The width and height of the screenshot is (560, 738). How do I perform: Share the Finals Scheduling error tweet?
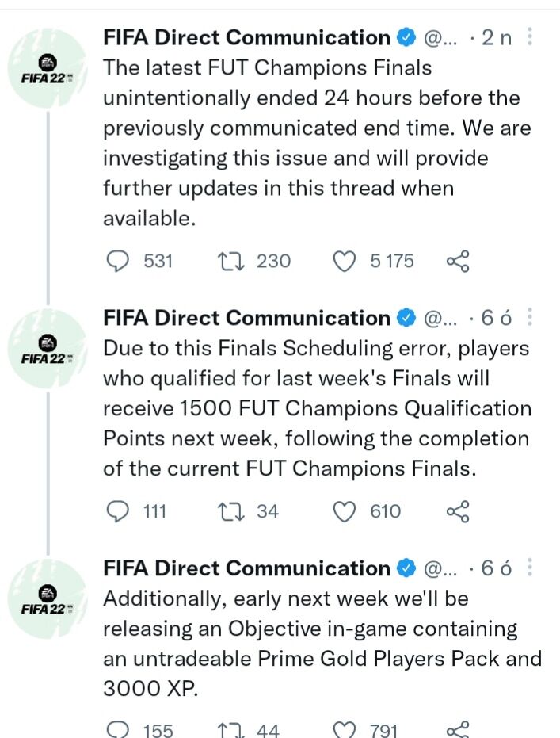tap(459, 511)
